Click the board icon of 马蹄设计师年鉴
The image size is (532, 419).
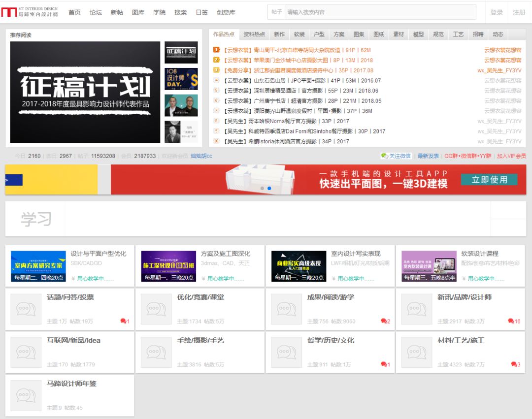[x=25, y=396]
